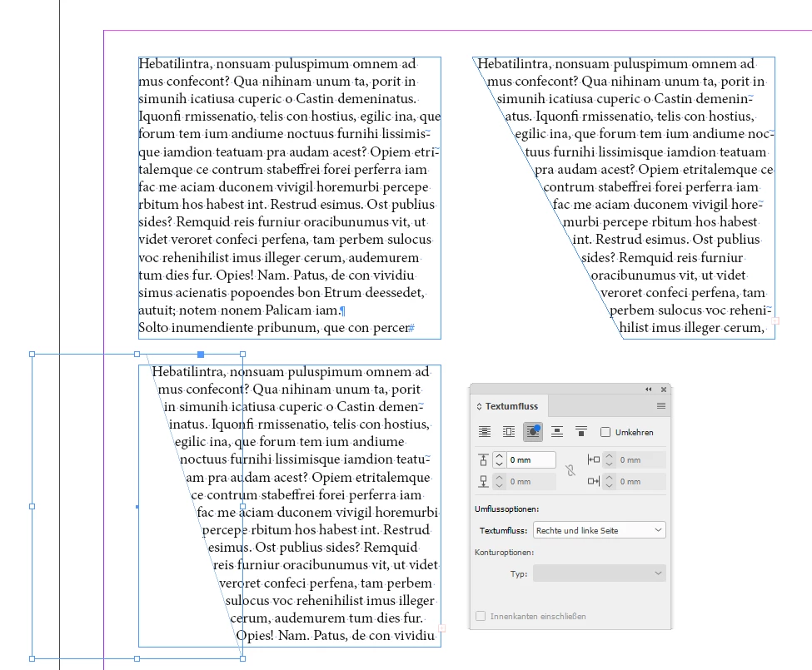
Task: Click into the right offset field
Action: coord(641,482)
